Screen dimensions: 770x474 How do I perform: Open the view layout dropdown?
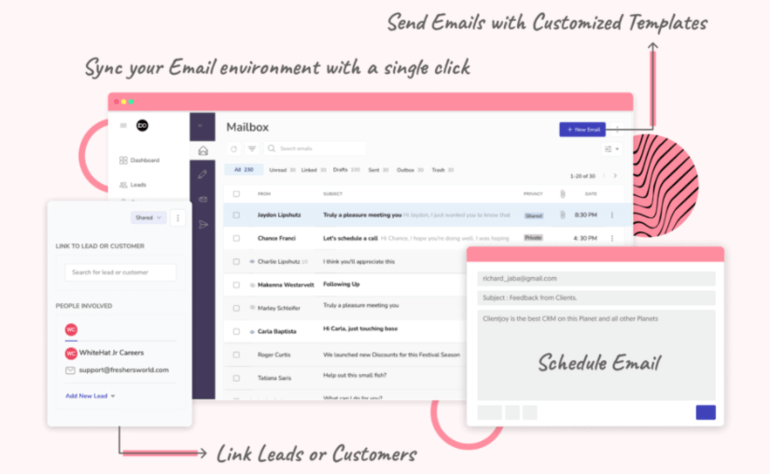[x=612, y=149]
